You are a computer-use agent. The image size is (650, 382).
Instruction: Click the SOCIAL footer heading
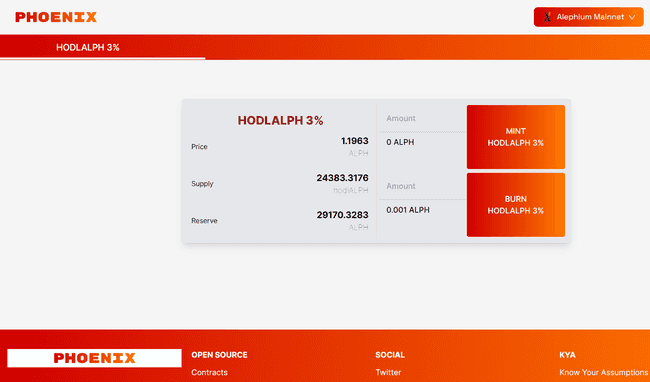pyautogui.click(x=390, y=355)
